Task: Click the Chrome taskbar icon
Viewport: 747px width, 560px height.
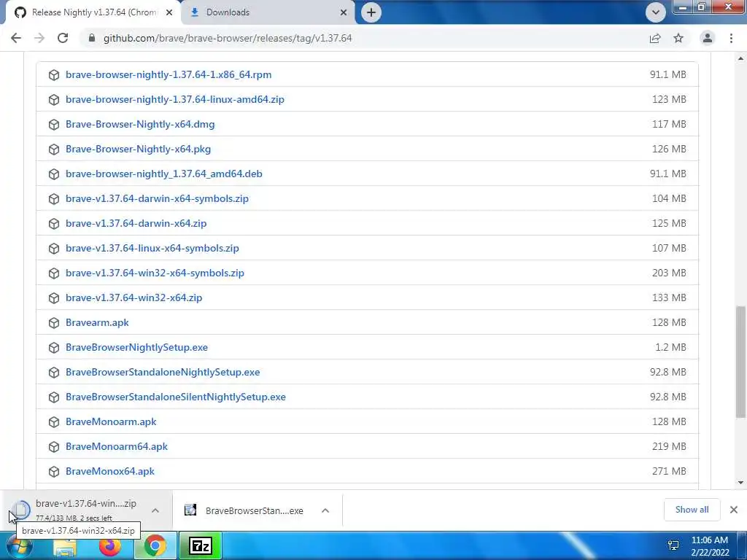Action: point(155,545)
